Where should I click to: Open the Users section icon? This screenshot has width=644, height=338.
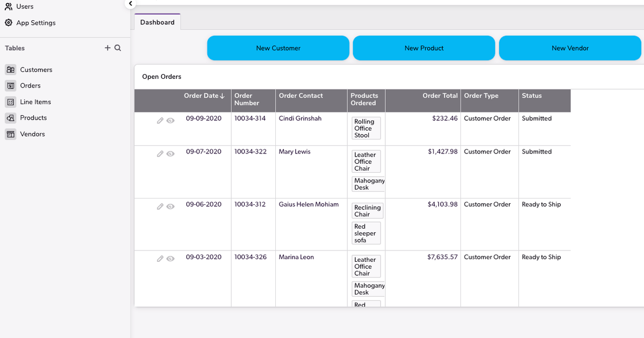pos(9,6)
